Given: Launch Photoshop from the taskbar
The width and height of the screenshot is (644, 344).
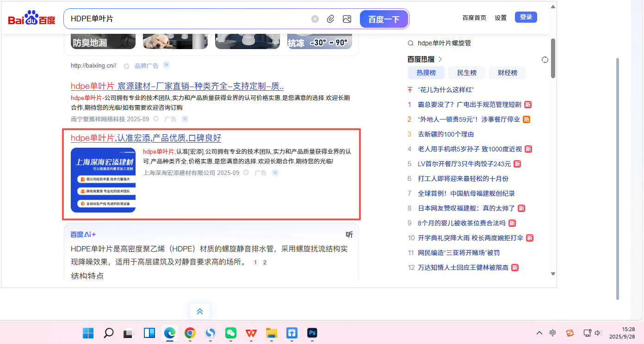Looking at the screenshot, I should click(312, 333).
